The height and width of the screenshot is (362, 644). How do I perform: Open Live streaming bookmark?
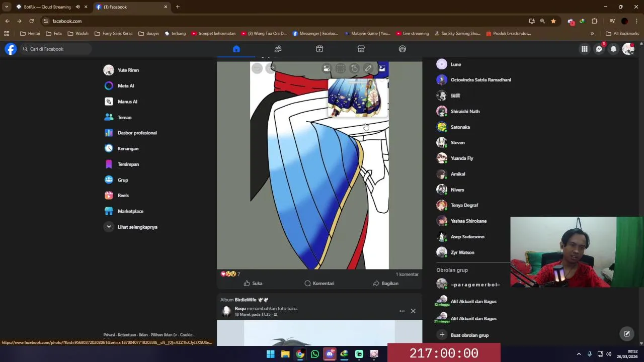412,34
